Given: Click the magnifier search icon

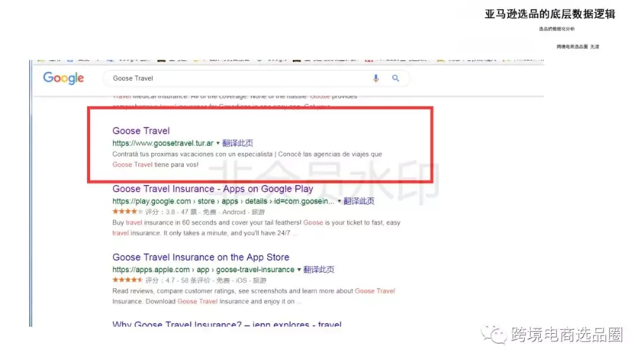Looking at the screenshot, I should pos(395,78).
